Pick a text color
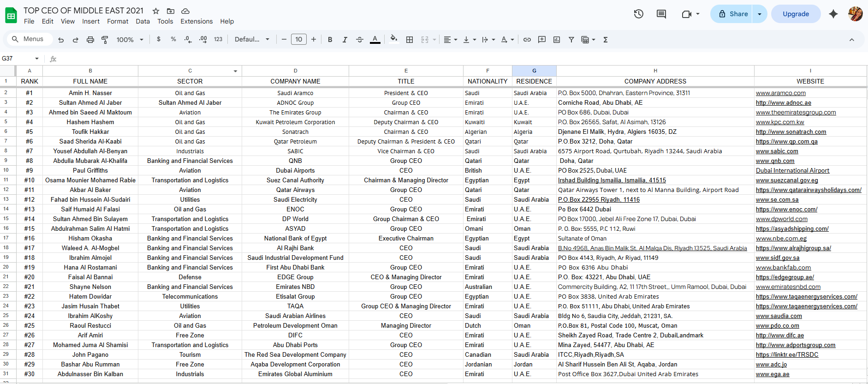This screenshot has height=384, width=868. tap(375, 40)
